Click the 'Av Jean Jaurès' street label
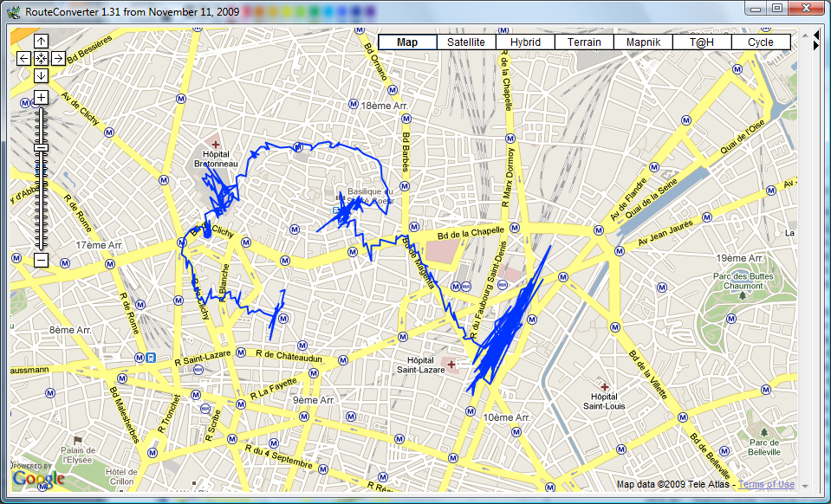Image resolution: width=831 pixels, height=504 pixels. [x=665, y=234]
